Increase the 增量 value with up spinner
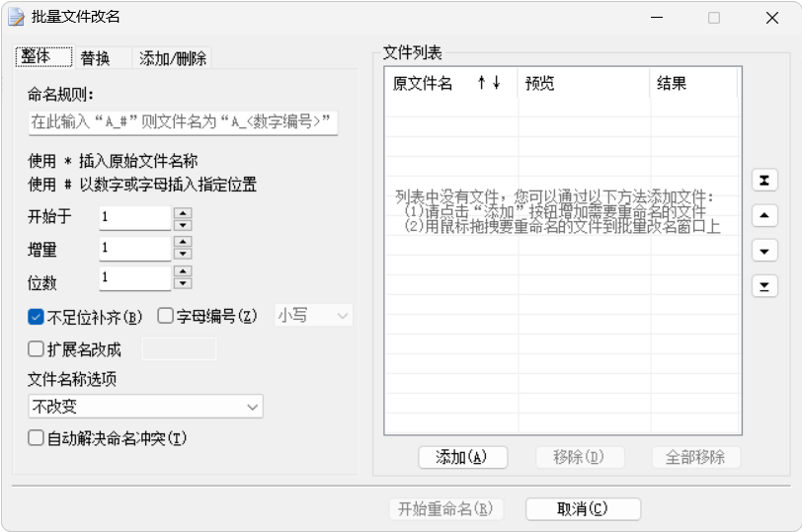The image size is (802, 532). tap(183, 241)
